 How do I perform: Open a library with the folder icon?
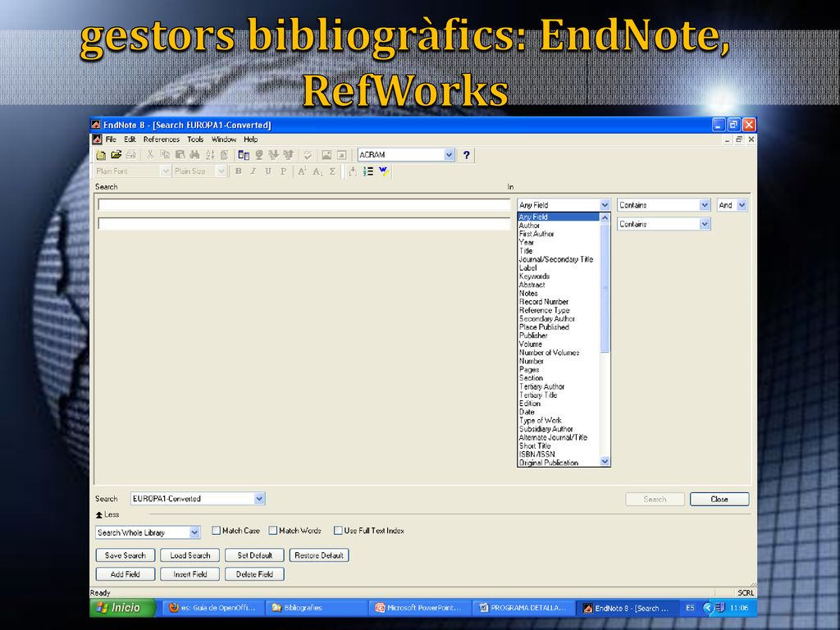116,155
